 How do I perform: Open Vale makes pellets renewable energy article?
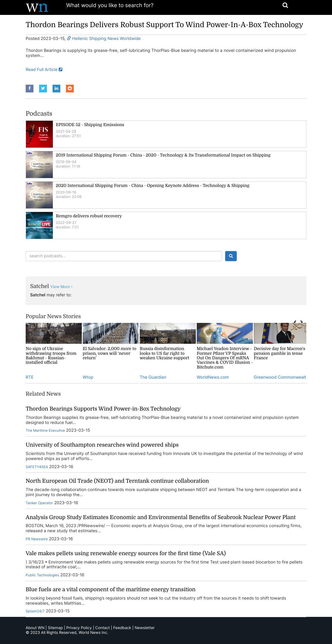pos(126,553)
